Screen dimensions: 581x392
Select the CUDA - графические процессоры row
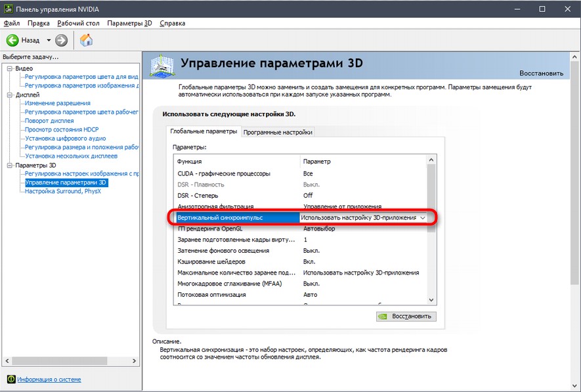(300, 173)
